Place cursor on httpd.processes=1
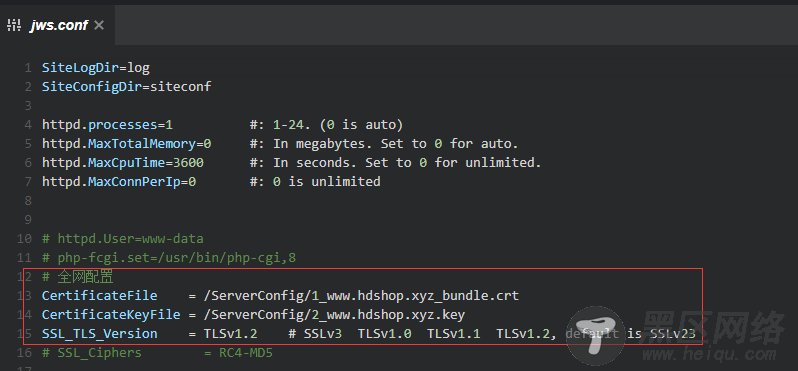The width and height of the screenshot is (798, 371). coord(107,125)
